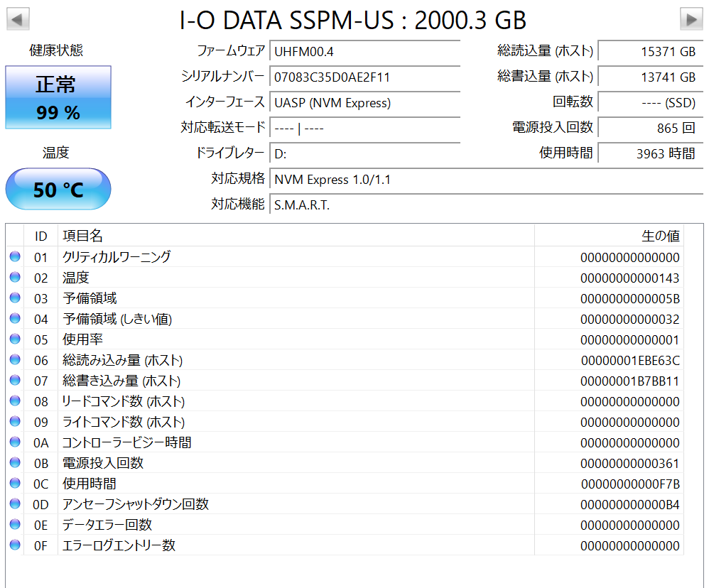Screen dimensions: 709x588
Task: Click the status orb for attribute 07 host writes
Action: tap(15, 381)
